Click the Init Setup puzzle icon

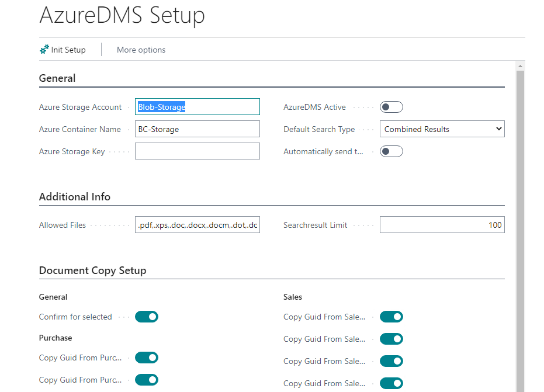[x=44, y=50]
